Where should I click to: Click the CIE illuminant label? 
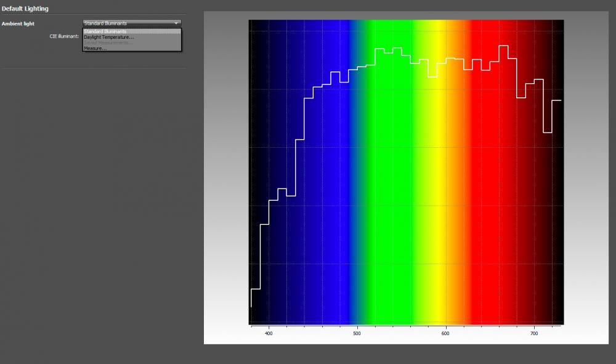(x=64, y=36)
